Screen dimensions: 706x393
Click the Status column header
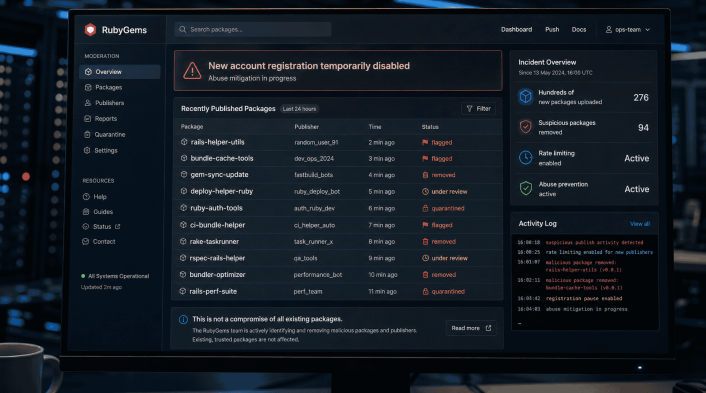click(x=430, y=126)
